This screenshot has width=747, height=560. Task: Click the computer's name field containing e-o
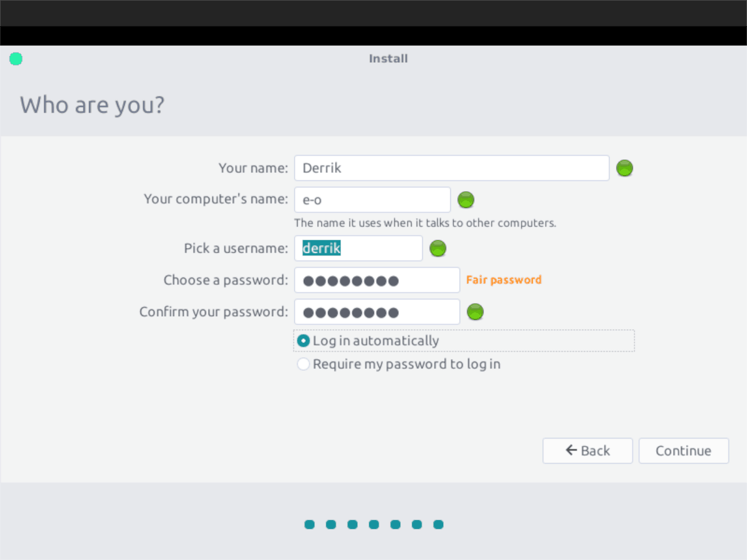372,200
